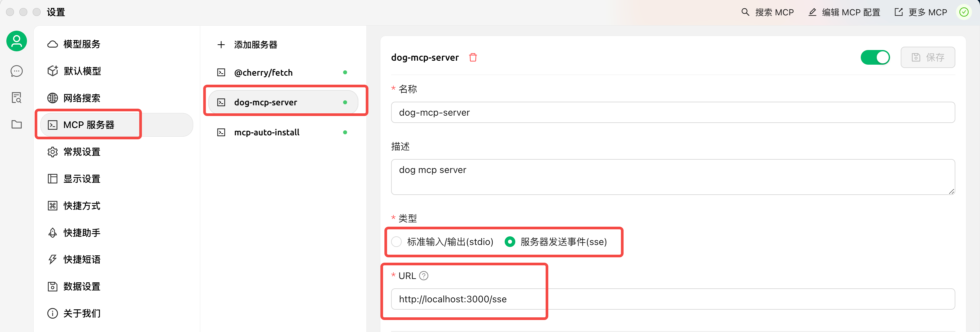Click the terminal icon beside dog-mcp-server in list
The width and height of the screenshot is (980, 332).
coord(221,102)
